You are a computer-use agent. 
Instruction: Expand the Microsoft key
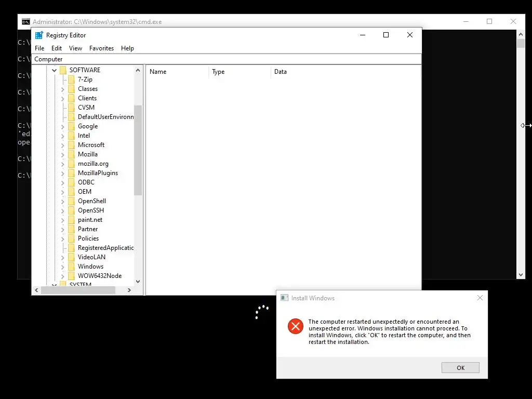pyautogui.click(x=62, y=145)
